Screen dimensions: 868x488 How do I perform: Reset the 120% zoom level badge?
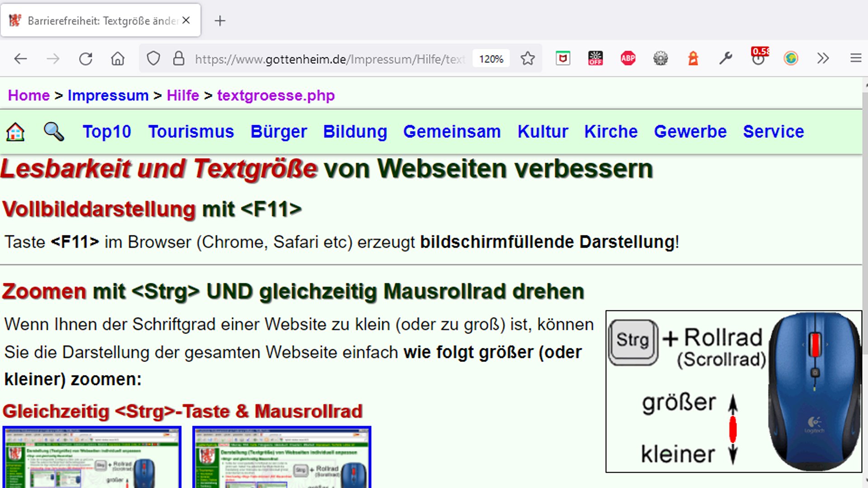coord(491,59)
